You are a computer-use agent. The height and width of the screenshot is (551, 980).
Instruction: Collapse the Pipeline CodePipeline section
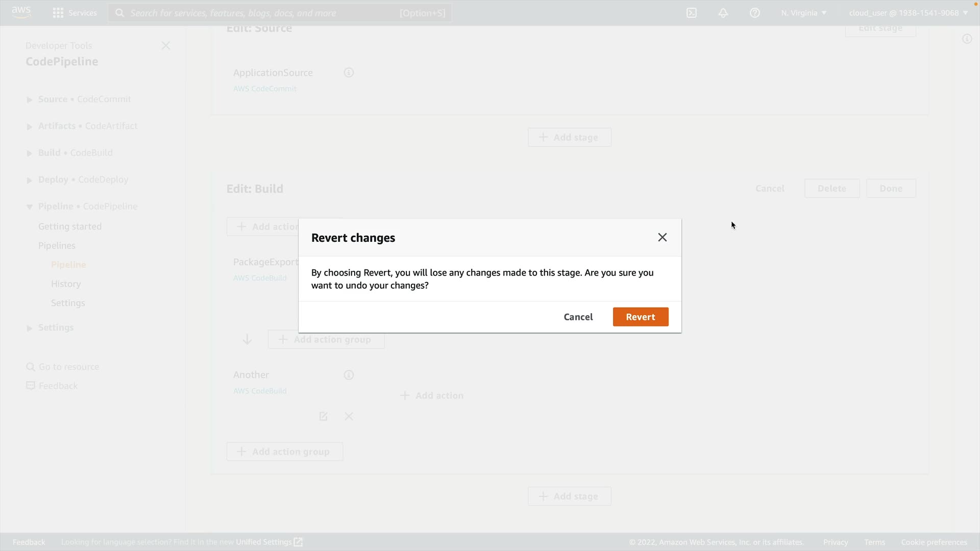[30, 207]
